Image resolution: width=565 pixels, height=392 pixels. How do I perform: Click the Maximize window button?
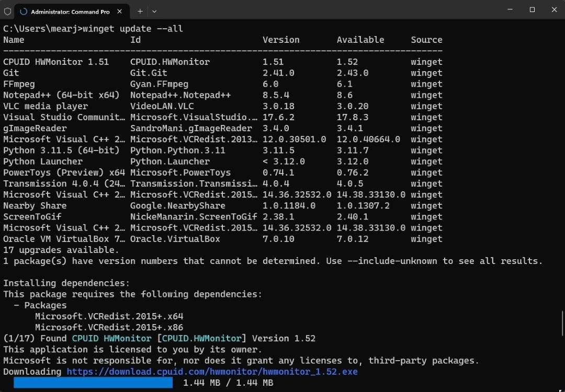(532, 10)
